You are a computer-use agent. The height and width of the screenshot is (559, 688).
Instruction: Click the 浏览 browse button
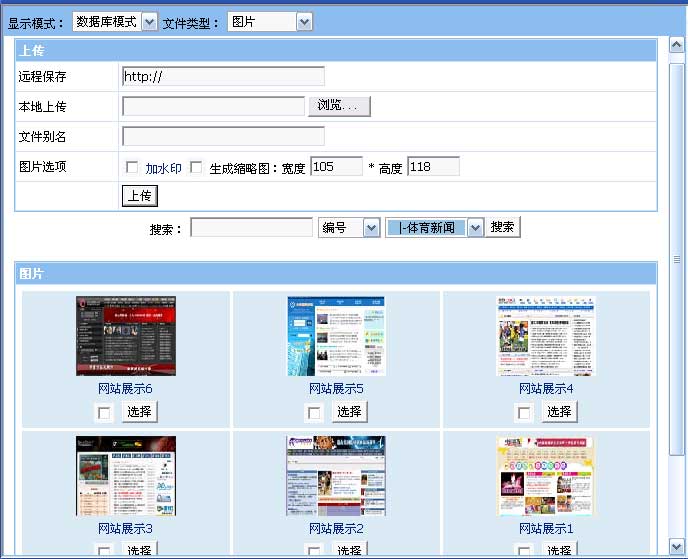click(339, 106)
